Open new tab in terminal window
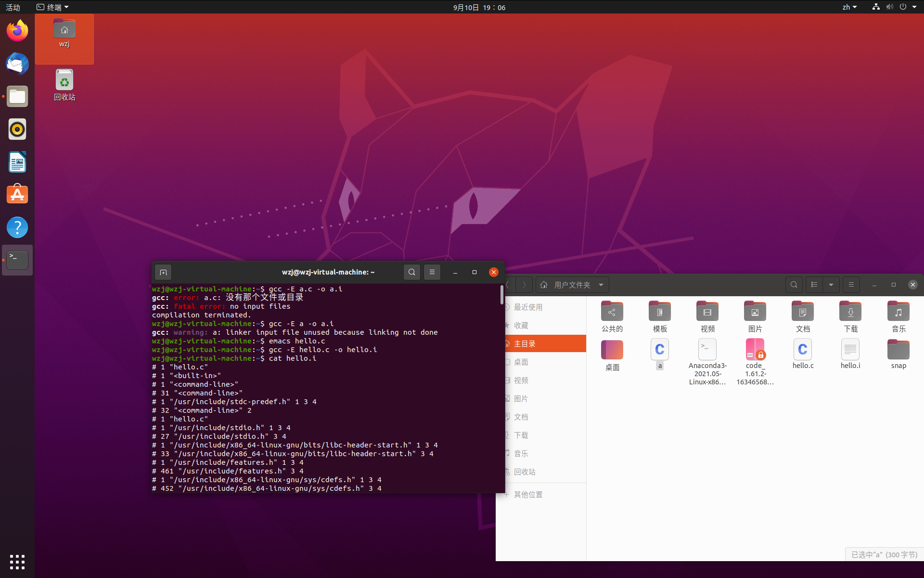 point(163,272)
